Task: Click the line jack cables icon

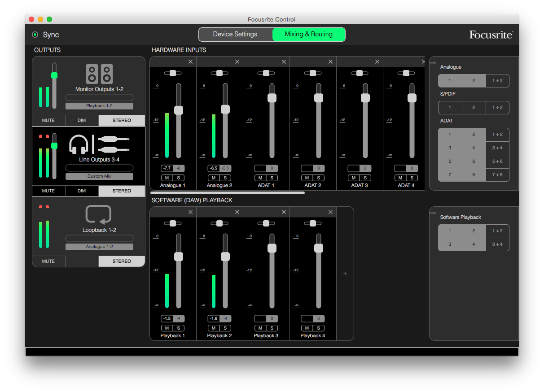Action: click(x=114, y=144)
